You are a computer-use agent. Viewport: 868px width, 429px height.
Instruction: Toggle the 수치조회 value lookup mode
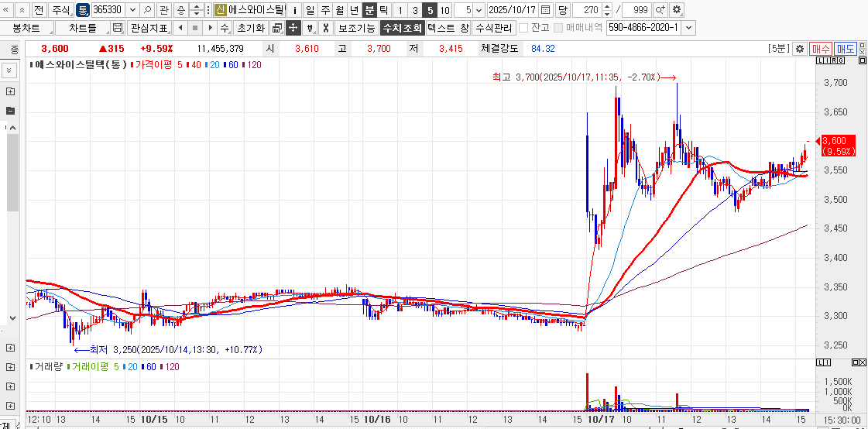[x=402, y=28]
